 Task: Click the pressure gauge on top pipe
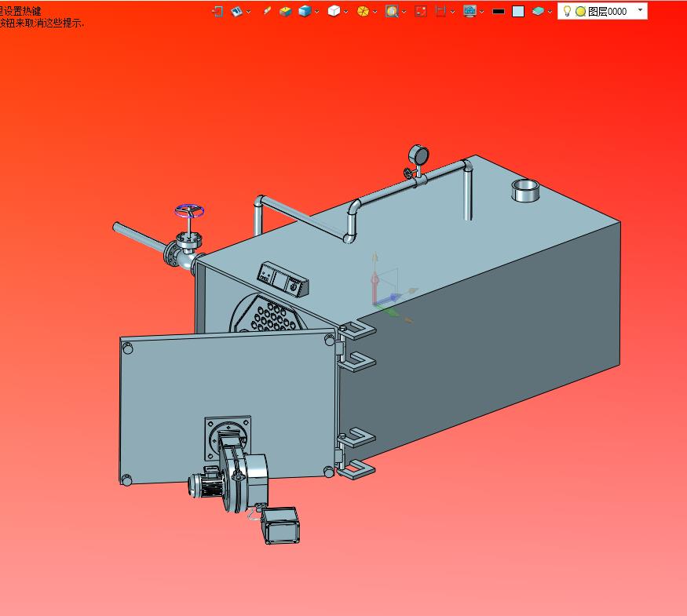pos(418,155)
